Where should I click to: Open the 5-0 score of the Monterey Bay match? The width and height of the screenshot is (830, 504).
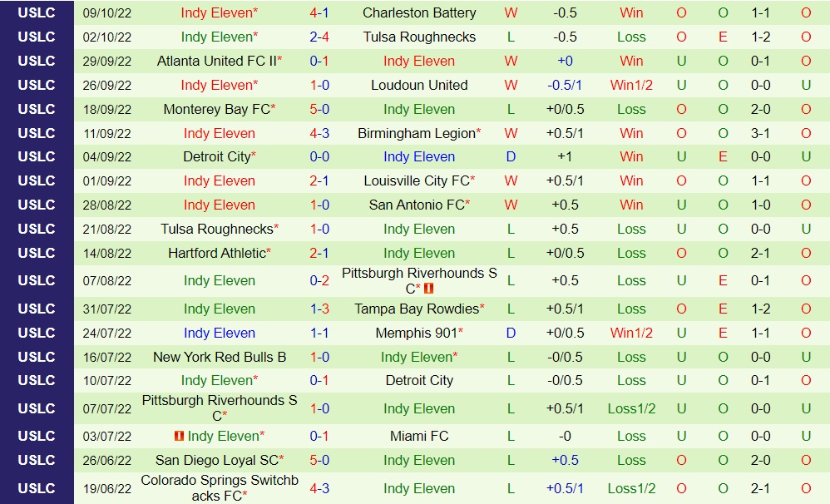pos(319,110)
